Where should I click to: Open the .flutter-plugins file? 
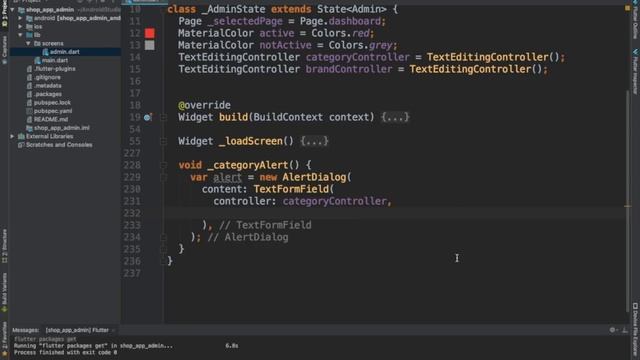[55, 69]
